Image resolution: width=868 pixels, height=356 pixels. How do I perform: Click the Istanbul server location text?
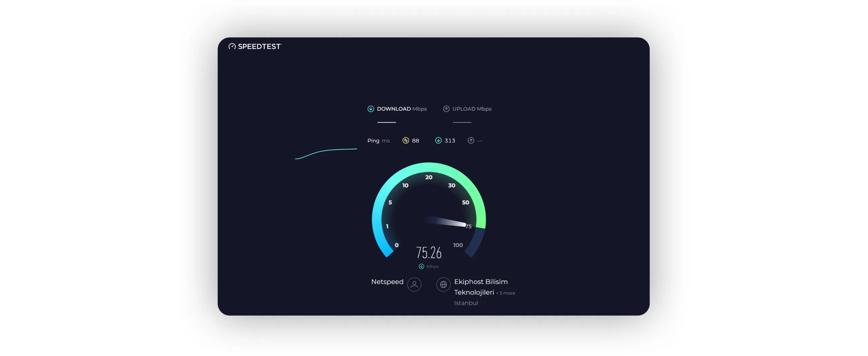point(466,303)
